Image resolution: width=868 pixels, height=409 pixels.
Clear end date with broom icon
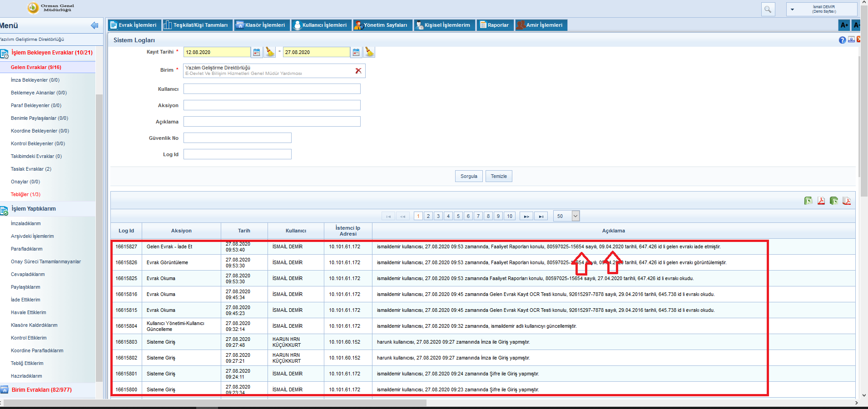369,52
